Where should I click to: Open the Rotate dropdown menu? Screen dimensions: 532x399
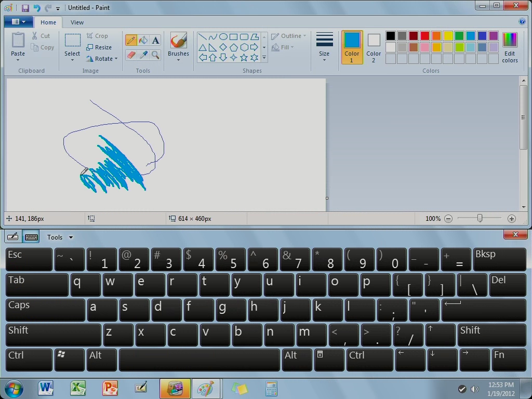(102, 59)
